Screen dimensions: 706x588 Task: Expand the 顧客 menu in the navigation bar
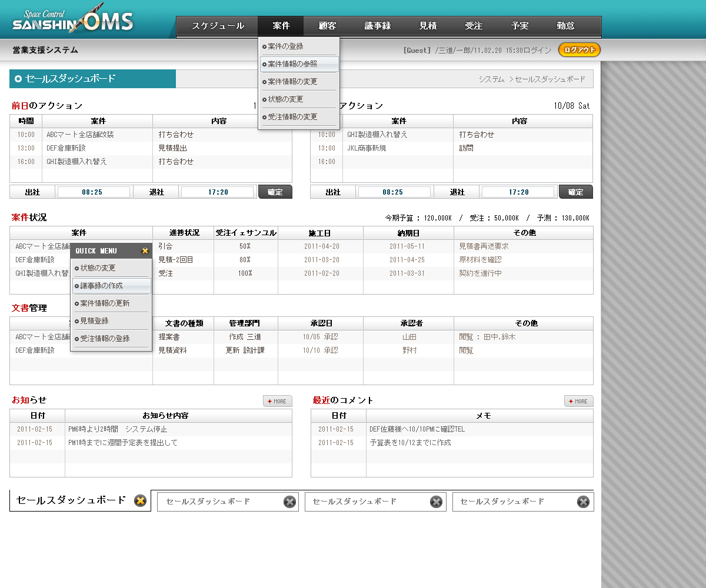click(x=327, y=26)
